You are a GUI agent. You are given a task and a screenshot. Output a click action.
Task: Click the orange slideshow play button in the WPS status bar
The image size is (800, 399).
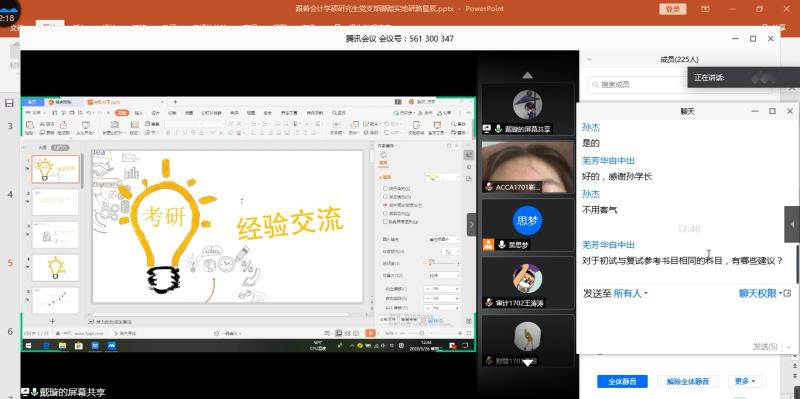(371, 333)
